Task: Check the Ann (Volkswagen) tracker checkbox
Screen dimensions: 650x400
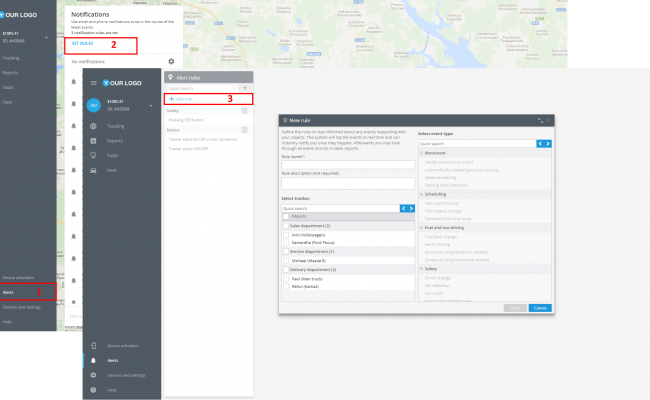Action: pyautogui.click(x=286, y=235)
